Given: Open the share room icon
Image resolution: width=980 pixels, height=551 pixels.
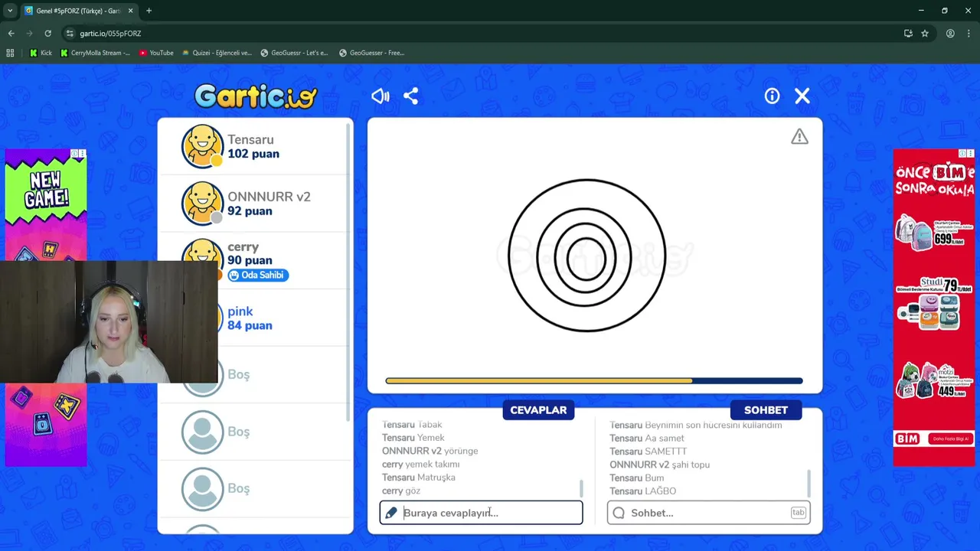Looking at the screenshot, I should pyautogui.click(x=410, y=96).
